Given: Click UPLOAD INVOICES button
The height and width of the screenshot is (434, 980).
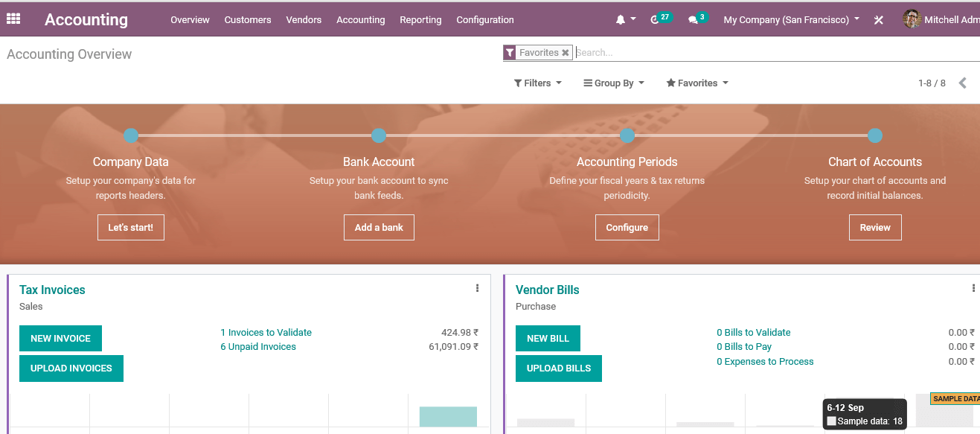Looking at the screenshot, I should (x=71, y=368).
